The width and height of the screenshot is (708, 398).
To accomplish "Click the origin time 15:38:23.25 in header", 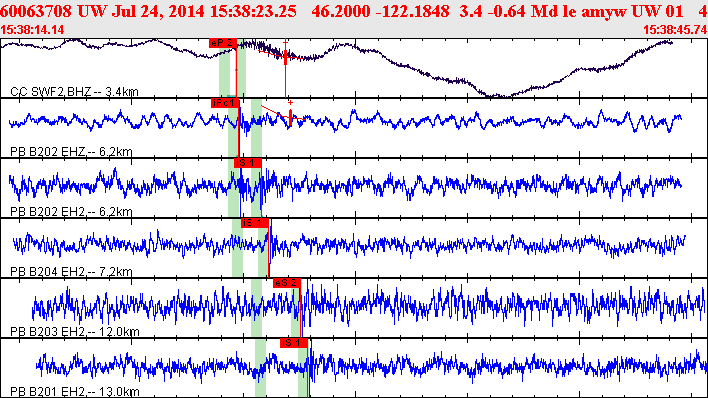I will [253, 11].
